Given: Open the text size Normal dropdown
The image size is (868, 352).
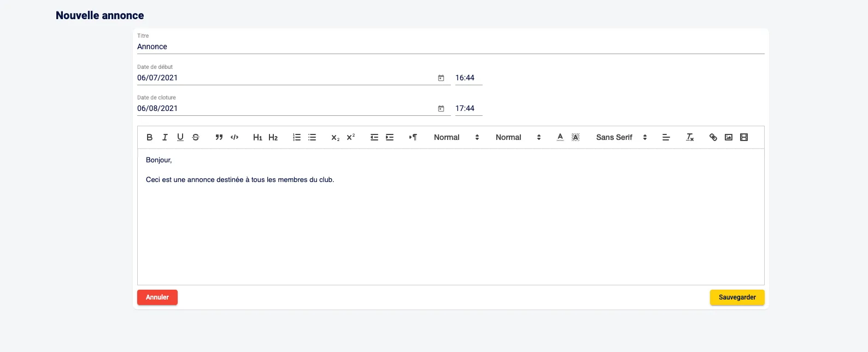Looking at the screenshot, I should pyautogui.click(x=456, y=138).
